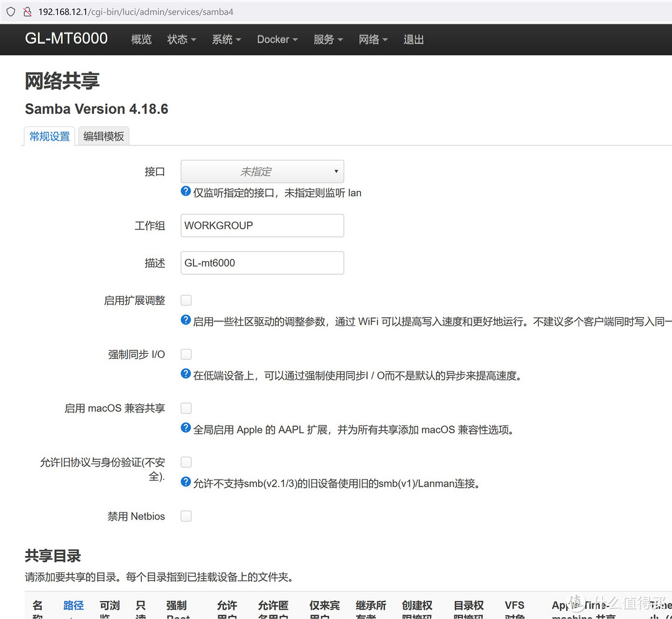This screenshot has width=672, height=619.
Task: Click the Samba Version 4.18.6 text
Action: (96, 109)
